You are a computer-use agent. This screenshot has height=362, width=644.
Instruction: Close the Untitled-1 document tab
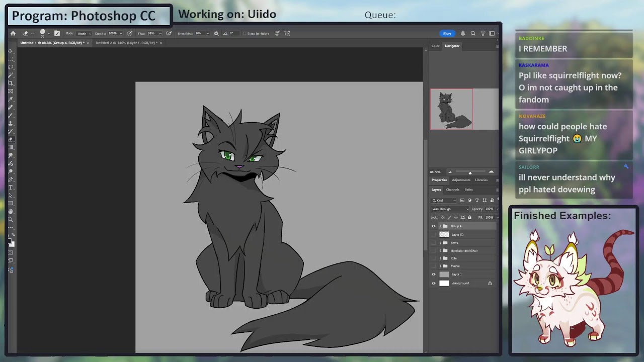88,43
